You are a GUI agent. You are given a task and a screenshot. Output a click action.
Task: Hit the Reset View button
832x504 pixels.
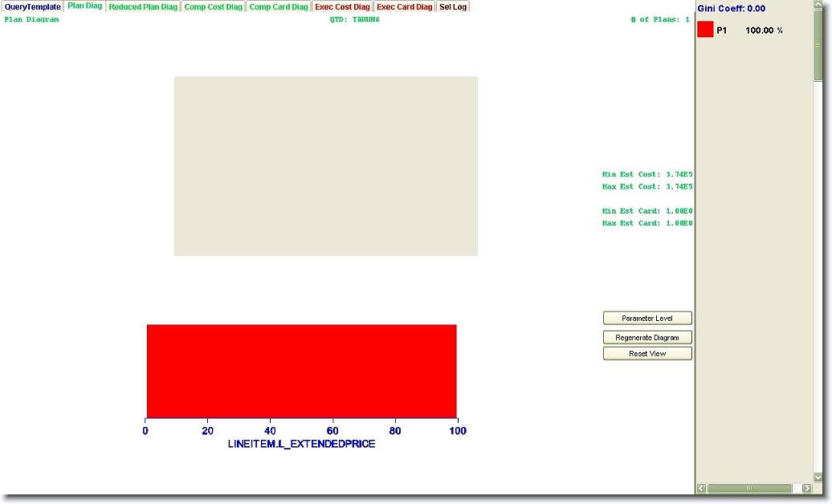click(647, 354)
